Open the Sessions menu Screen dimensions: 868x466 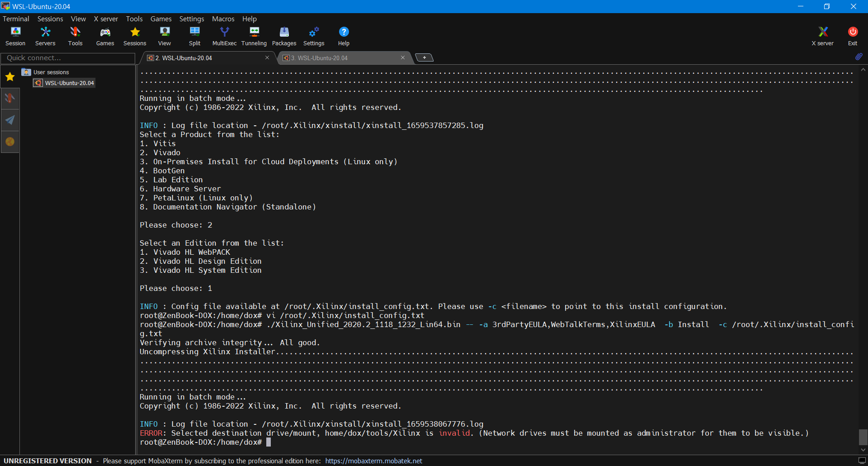[x=50, y=19]
